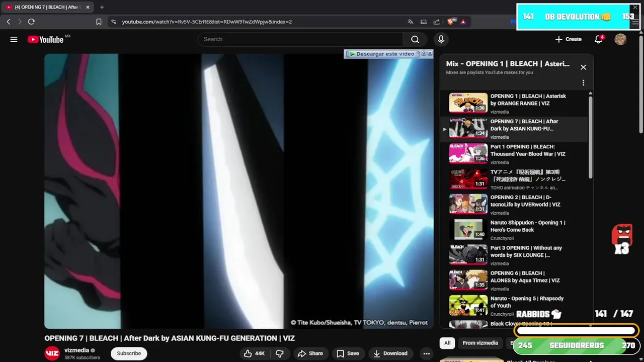Click Descargar este video button
Screen dimensions: 644x362
pyautogui.click(x=382, y=54)
